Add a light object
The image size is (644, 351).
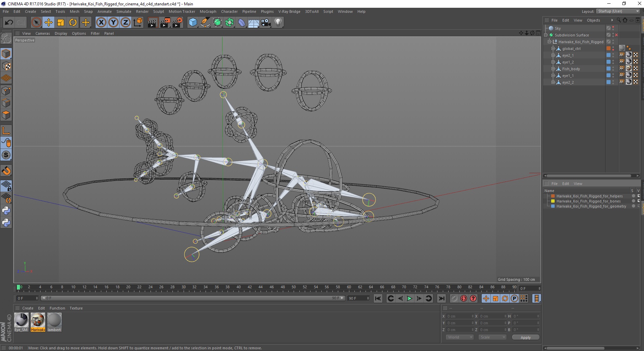[x=278, y=23]
